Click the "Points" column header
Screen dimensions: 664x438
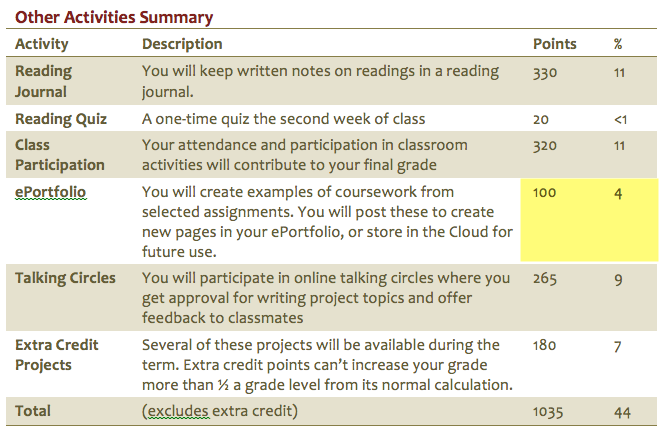(x=555, y=44)
